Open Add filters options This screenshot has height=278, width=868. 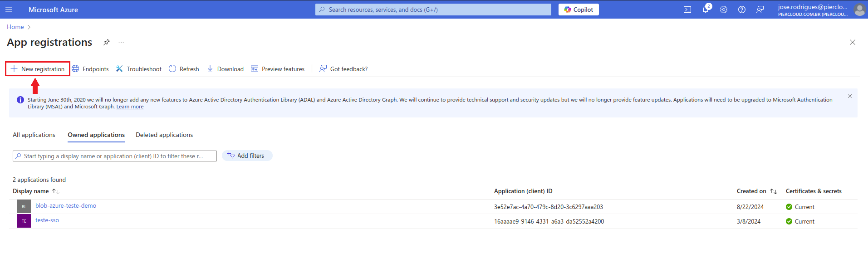pyautogui.click(x=247, y=156)
